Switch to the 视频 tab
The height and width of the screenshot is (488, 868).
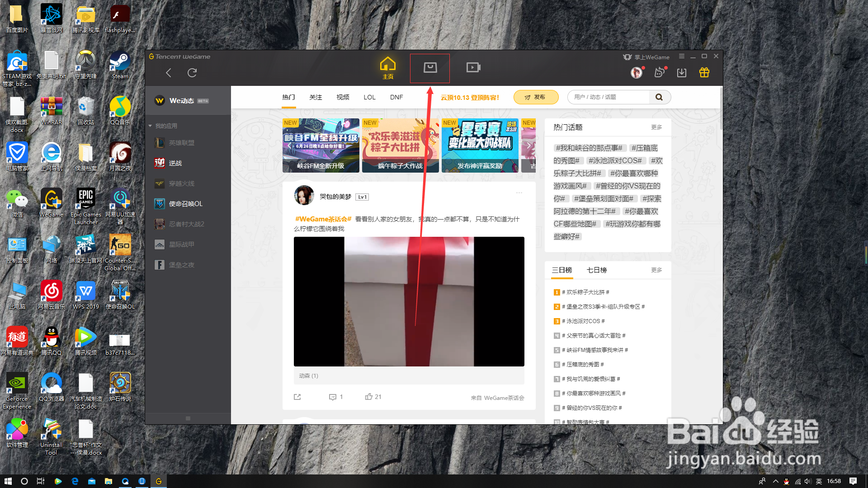click(342, 97)
